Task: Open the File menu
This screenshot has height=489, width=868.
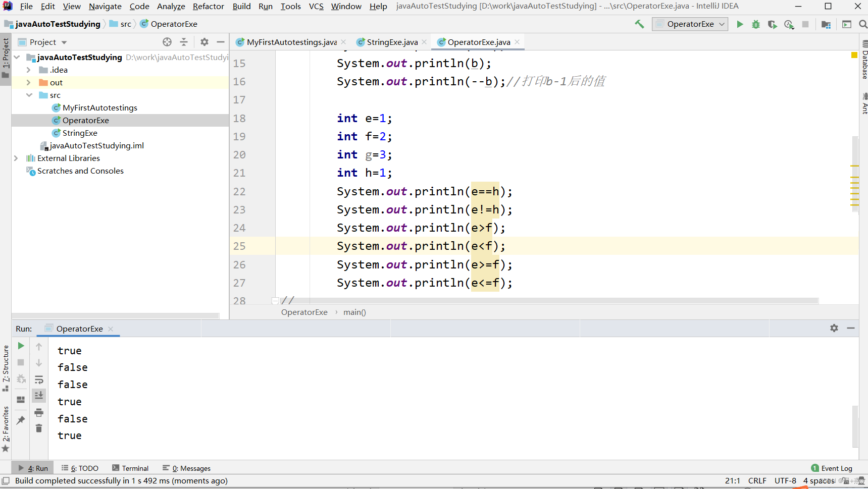Action: click(x=26, y=6)
